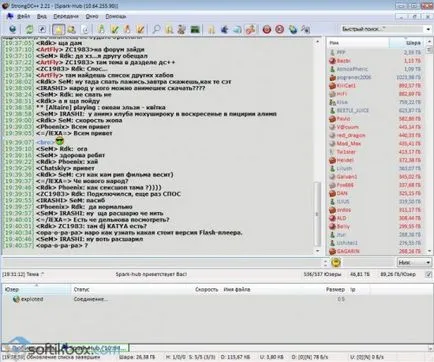Open the Вид menu

(42, 16)
